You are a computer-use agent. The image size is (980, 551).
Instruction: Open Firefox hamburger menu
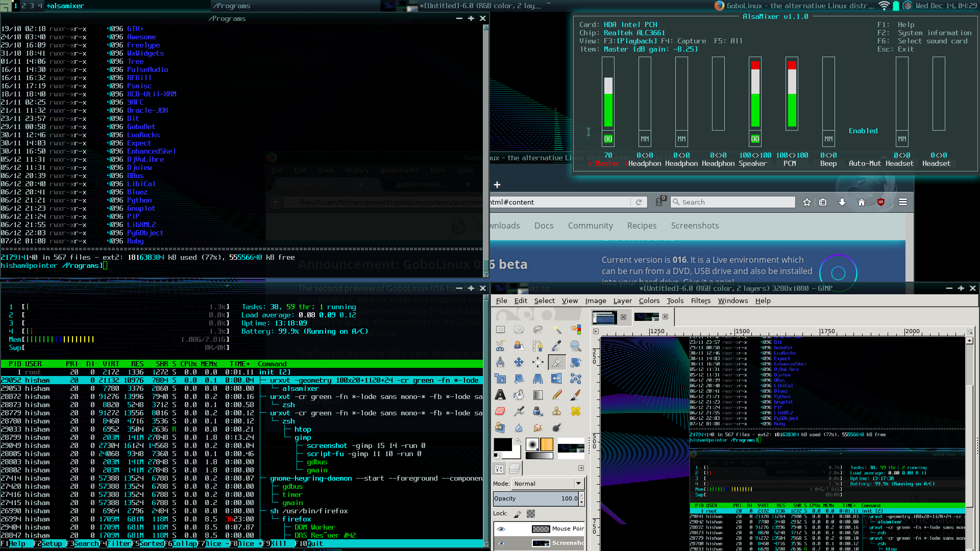click(x=902, y=202)
